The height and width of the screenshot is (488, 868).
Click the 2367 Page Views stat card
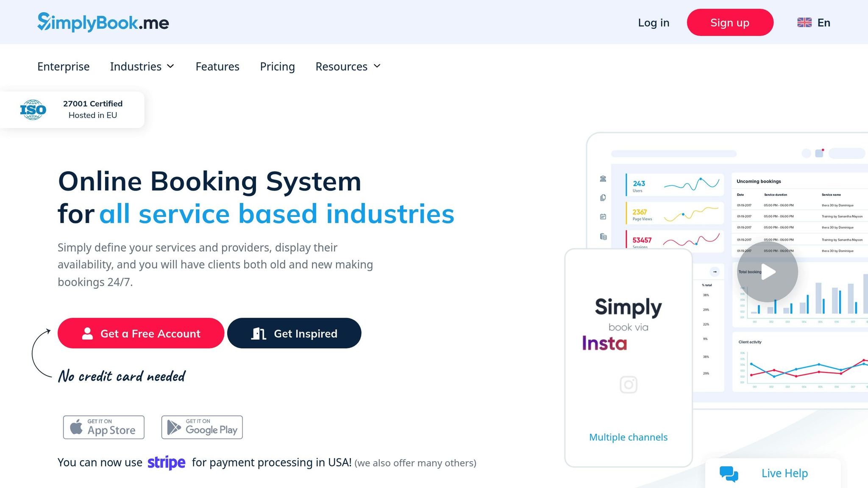click(675, 213)
